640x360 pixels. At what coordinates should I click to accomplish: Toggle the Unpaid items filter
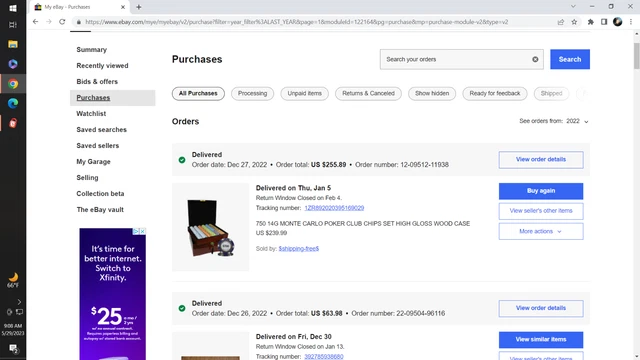[x=304, y=93]
